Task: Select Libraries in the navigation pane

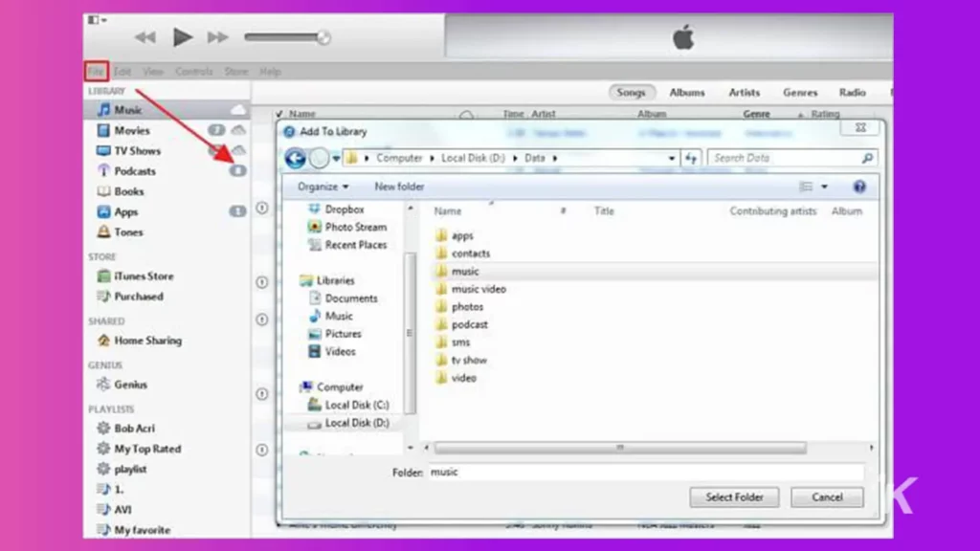Action: coord(335,280)
